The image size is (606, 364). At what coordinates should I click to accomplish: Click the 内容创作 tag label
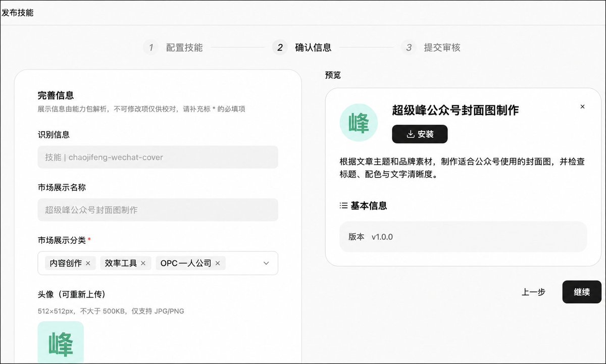click(66, 263)
